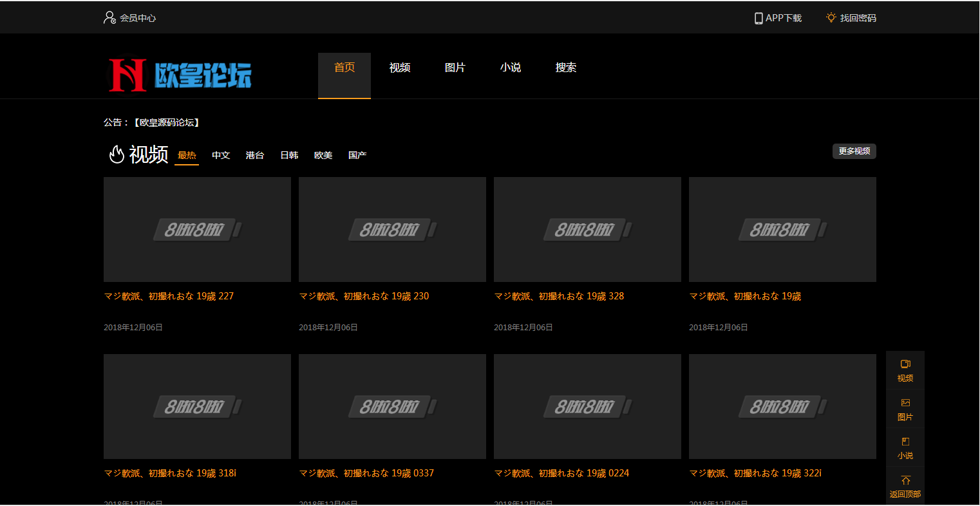The image size is (980, 506).
Task: Click the 欧皇论坛 site logo
Action: coord(180,75)
